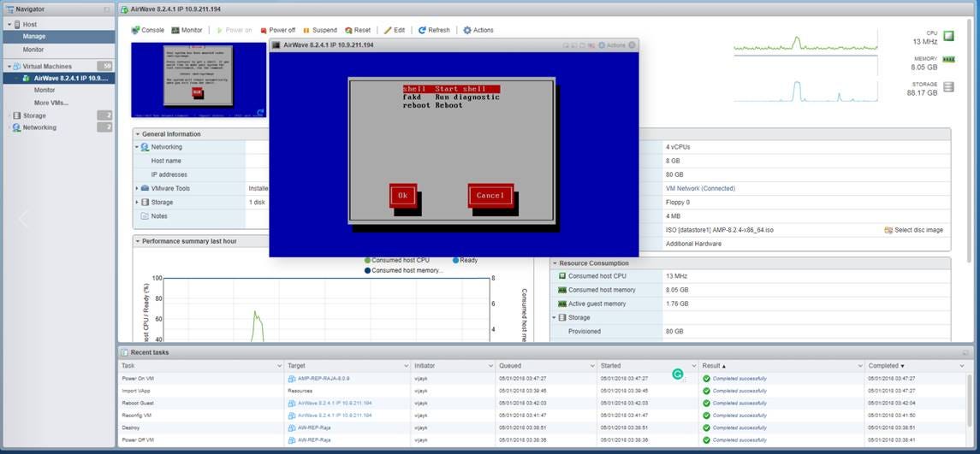The height and width of the screenshot is (454, 980).
Task: Click the Active guest memory icon
Action: [x=561, y=304]
